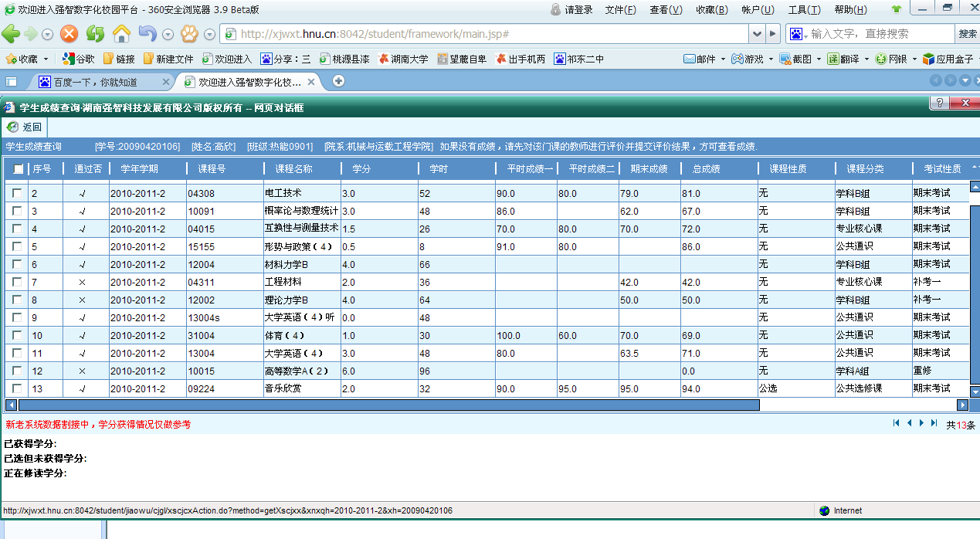The height and width of the screenshot is (539, 980).
Task: Refresh the page with green arrows icon
Action: pos(95,34)
